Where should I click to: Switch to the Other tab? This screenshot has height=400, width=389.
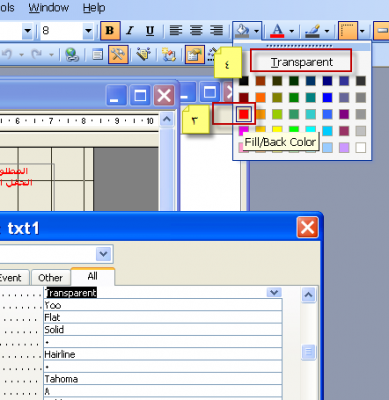coord(50,277)
